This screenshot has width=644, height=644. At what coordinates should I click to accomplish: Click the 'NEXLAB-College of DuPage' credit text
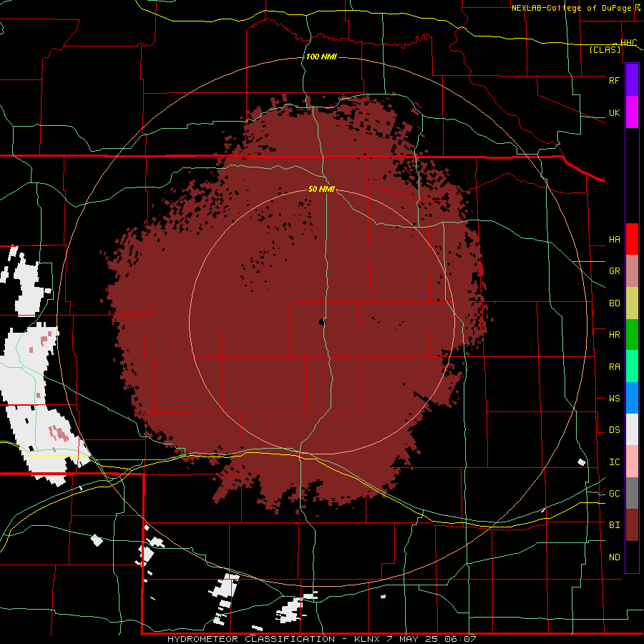[572, 8]
